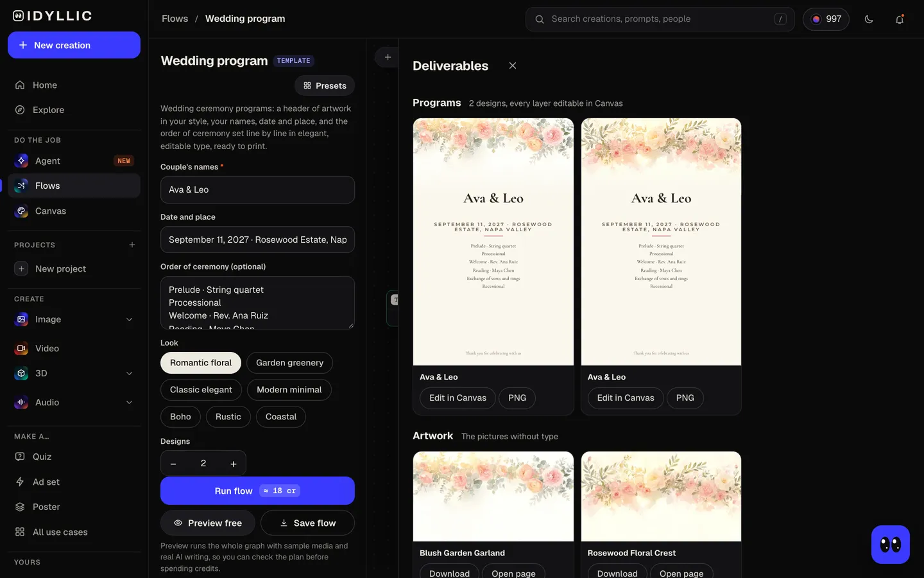
Task: Click the Date and place field
Action: 257,240
